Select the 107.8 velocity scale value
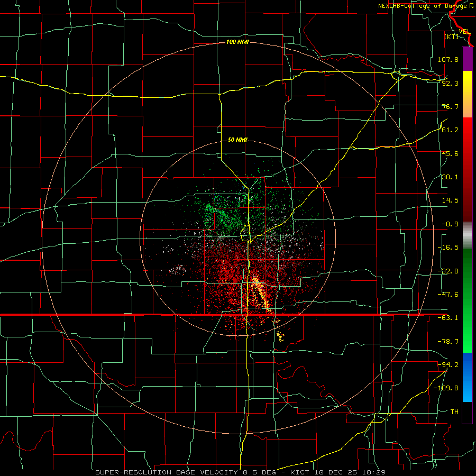The height and width of the screenshot is (476, 476). tap(448, 59)
